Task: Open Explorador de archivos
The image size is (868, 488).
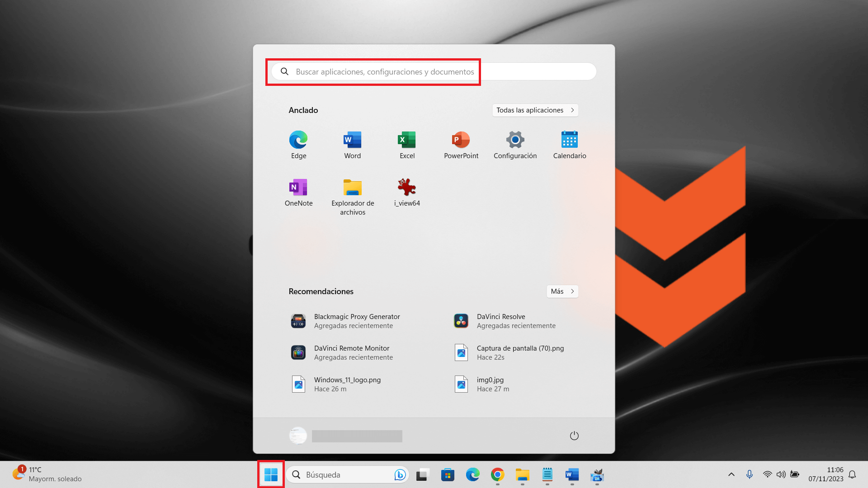Action: coord(353,197)
